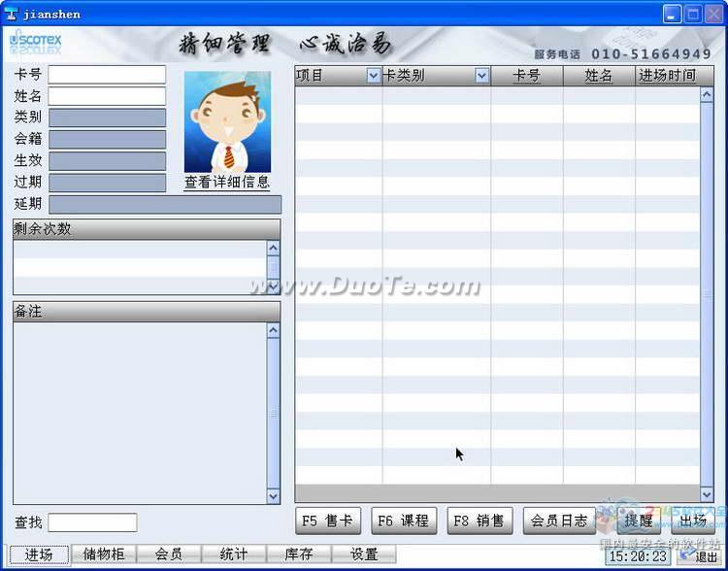
Task: Click the SCOTEX logo
Action: [35, 43]
